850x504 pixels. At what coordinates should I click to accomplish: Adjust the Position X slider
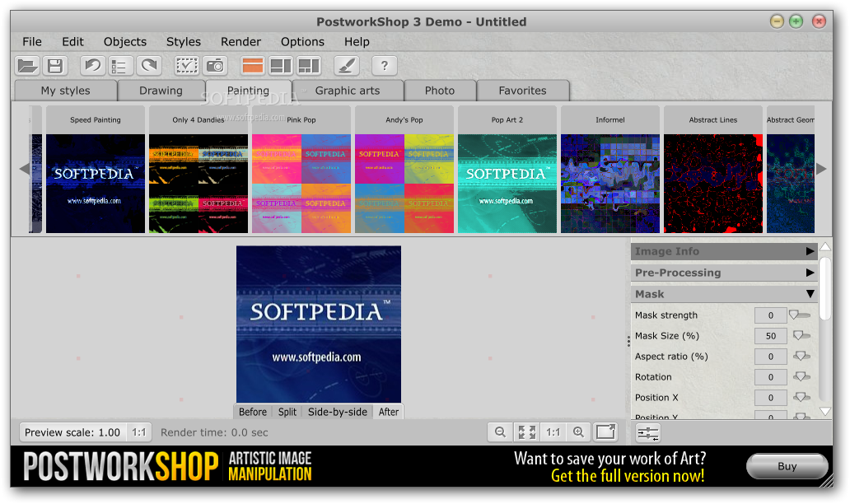[x=801, y=397]
